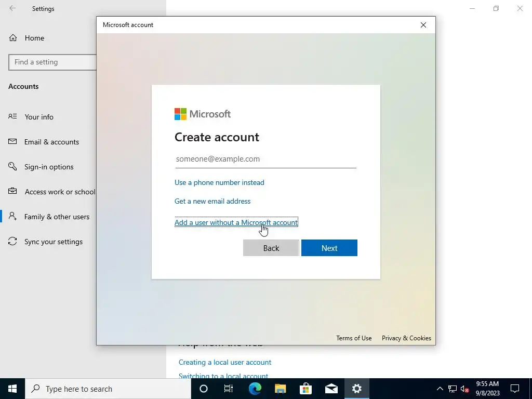Show hidden system tray icons
The height and width of the screenshot is (399, 532).
[x=440, y=389]
